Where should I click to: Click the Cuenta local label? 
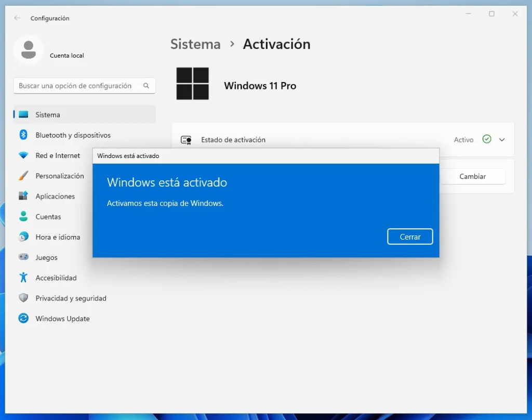(x=67, y=55)
